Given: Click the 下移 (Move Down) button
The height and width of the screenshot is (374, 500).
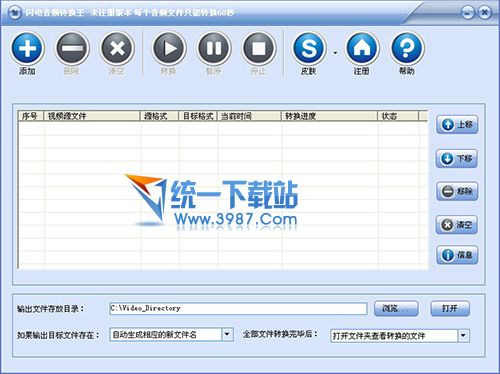Looking at the screenshot, I should tap(457, 158).
